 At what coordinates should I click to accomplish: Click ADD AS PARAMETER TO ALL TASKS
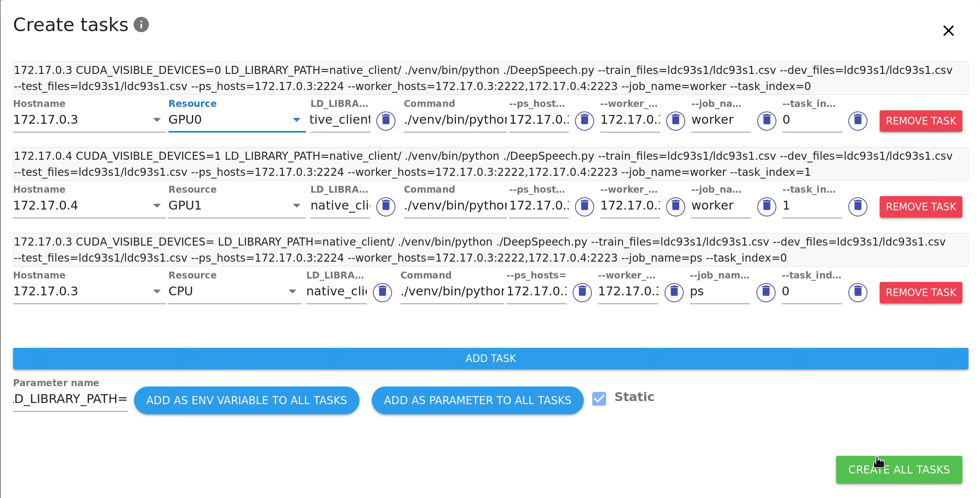coord(477,400)
